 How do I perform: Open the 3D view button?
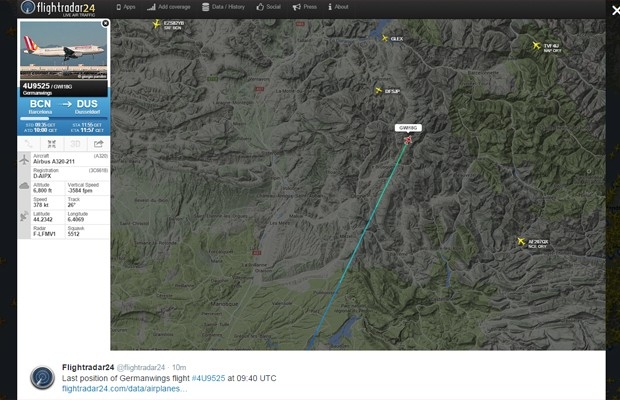point(75,144)
